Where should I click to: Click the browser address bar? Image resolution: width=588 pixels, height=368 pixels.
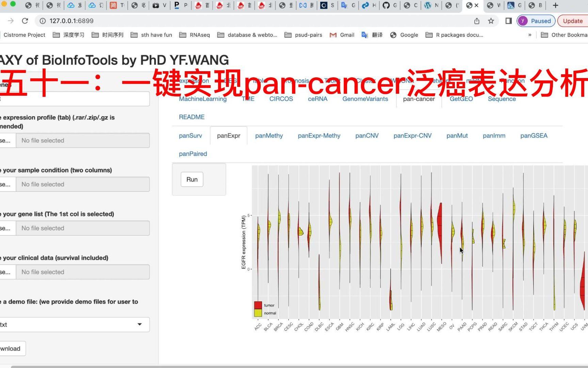(x=102, y=21)
